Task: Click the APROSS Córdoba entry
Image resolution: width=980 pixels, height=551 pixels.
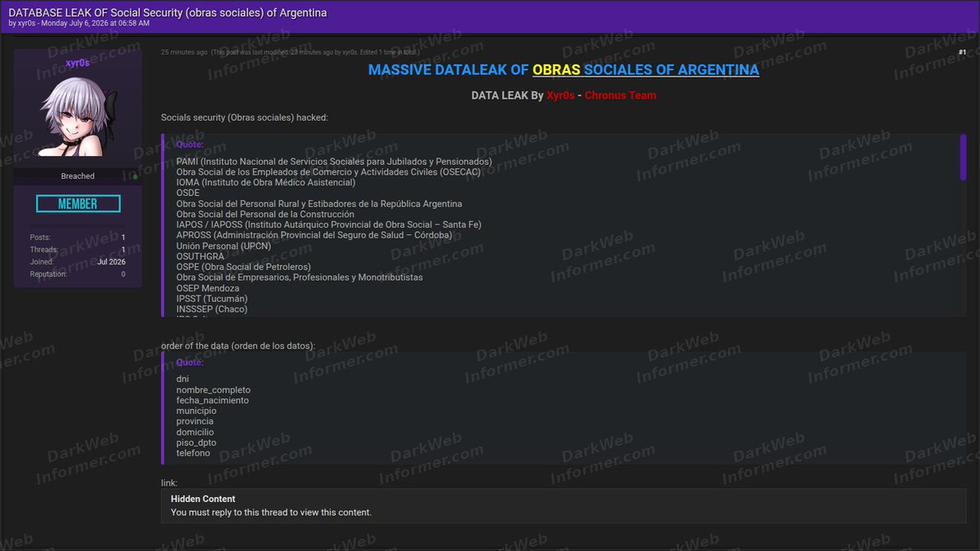Action: 314,235
